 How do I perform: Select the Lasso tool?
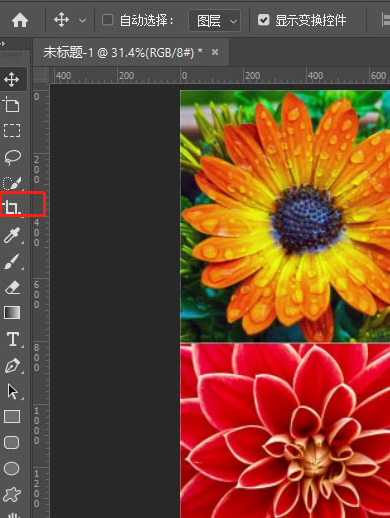point(12,157)
